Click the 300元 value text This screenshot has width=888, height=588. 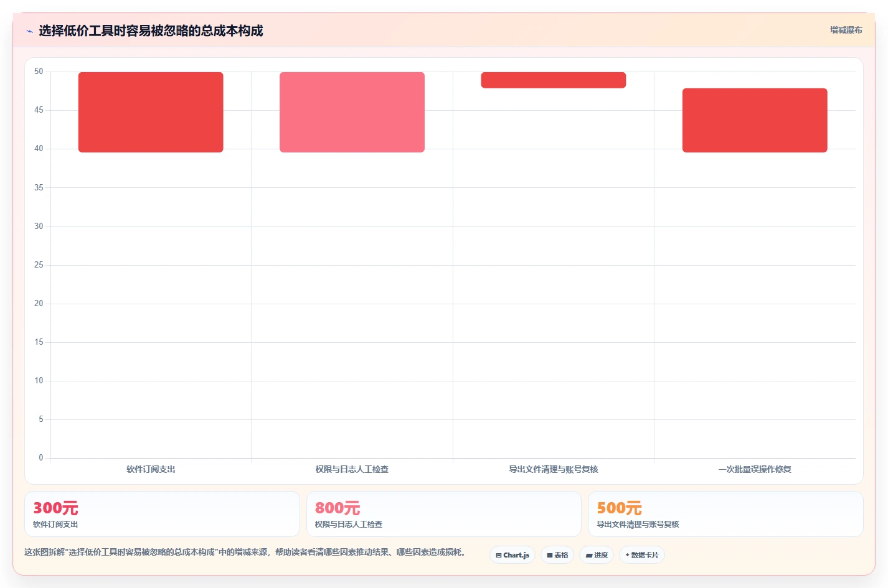pyautogui.click(x=55, y=508)
